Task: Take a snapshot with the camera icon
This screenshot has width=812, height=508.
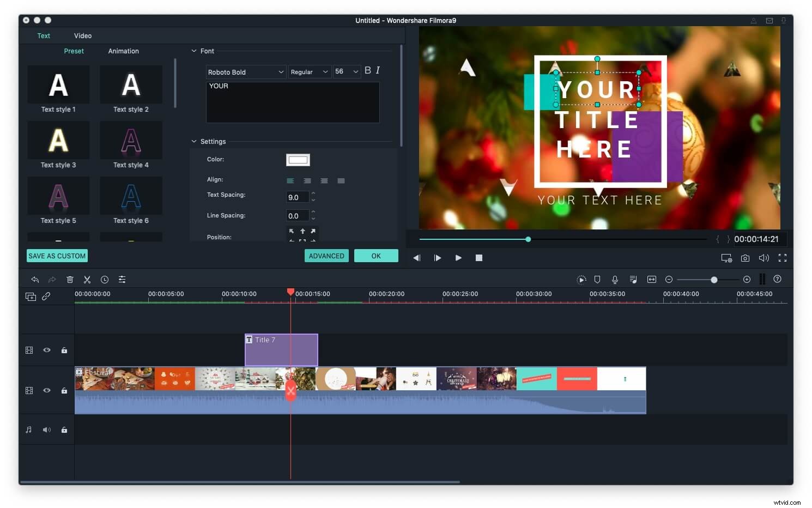Action: 746,258
